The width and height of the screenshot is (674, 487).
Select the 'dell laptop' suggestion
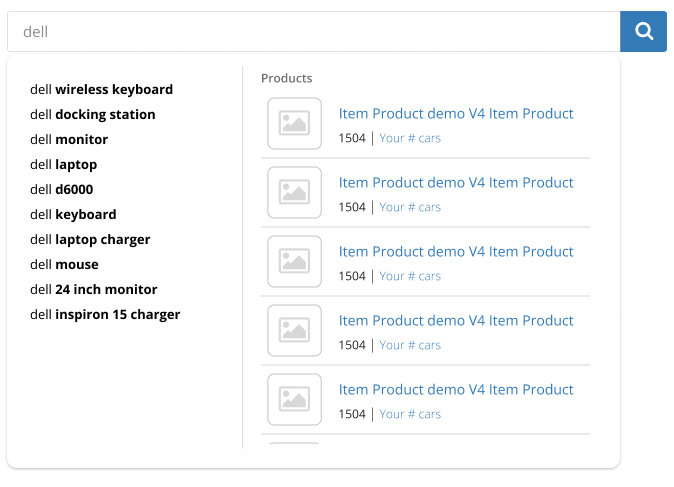(x=64, y=164)
